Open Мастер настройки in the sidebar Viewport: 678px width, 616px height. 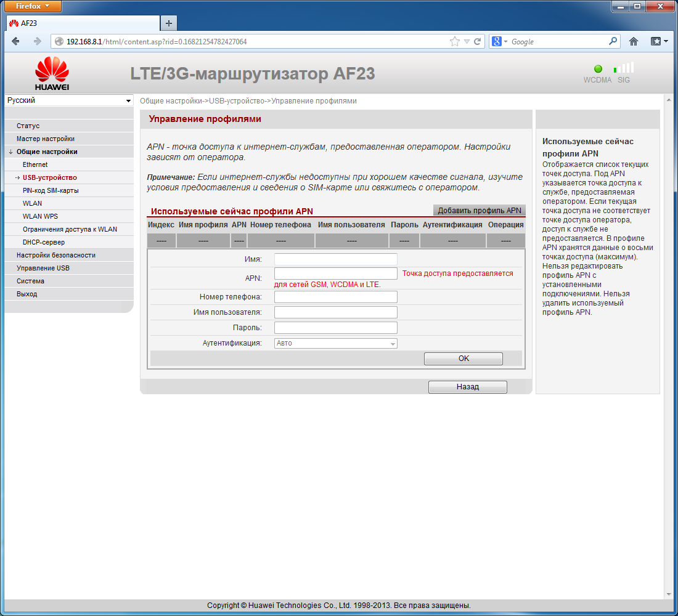(46, 139)
